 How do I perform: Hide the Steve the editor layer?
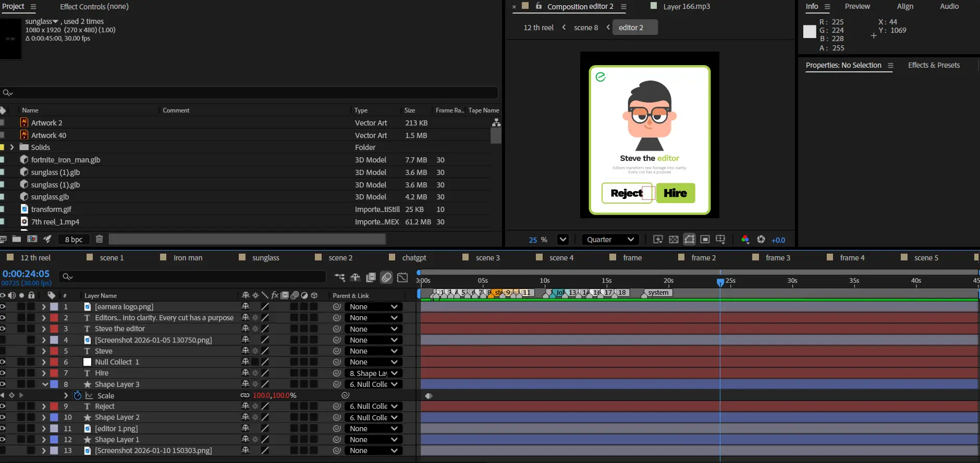(3, 329)
